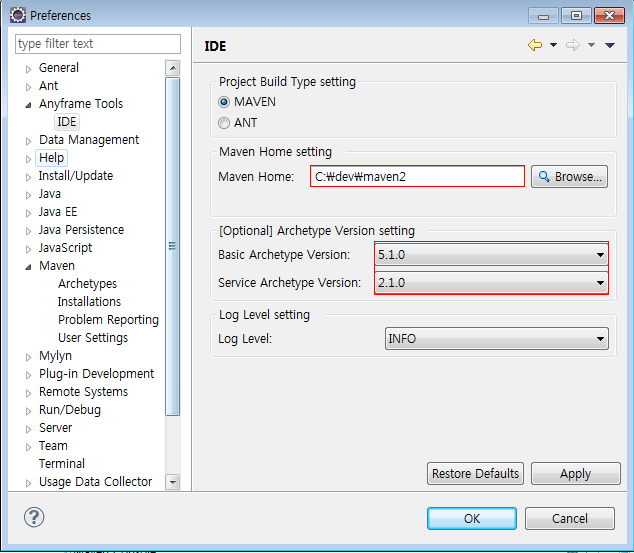634x553 pixels.
Task: Open the view menu triangle in header
Action: 610,45
